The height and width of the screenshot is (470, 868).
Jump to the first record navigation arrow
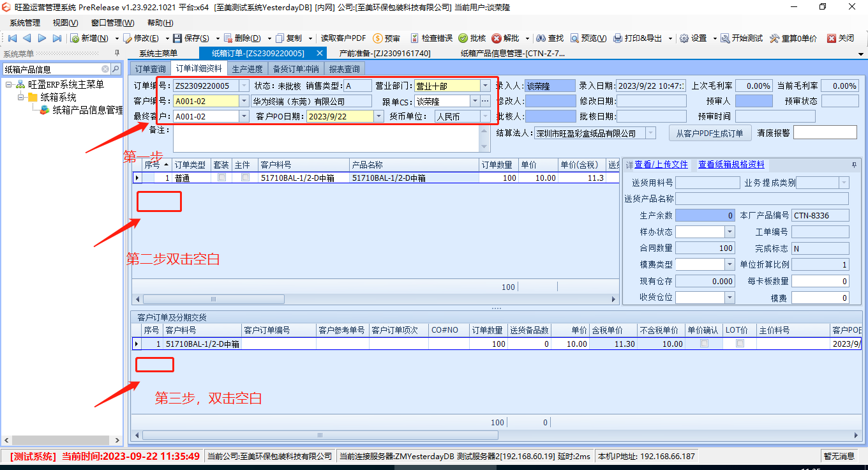[x=12, y=38]
